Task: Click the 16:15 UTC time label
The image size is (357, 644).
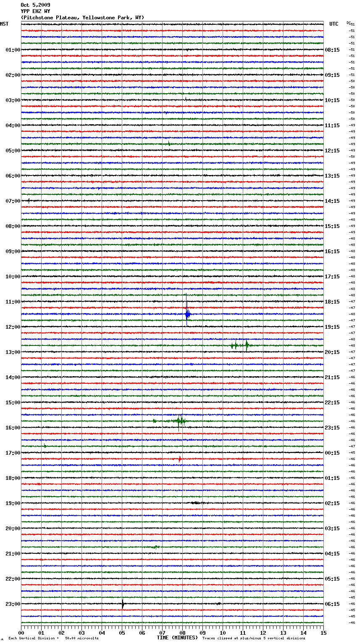Action: pos(332,251)
